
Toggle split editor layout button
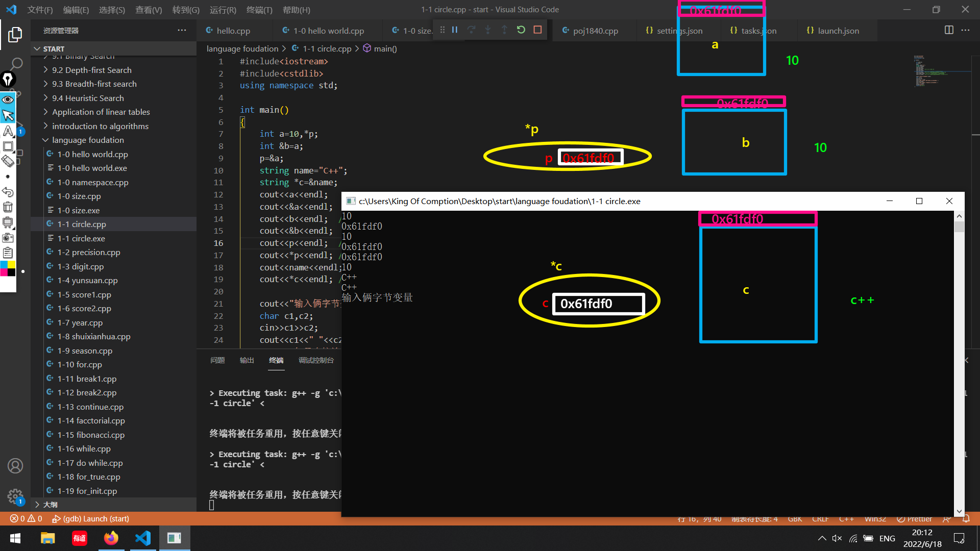949,30
